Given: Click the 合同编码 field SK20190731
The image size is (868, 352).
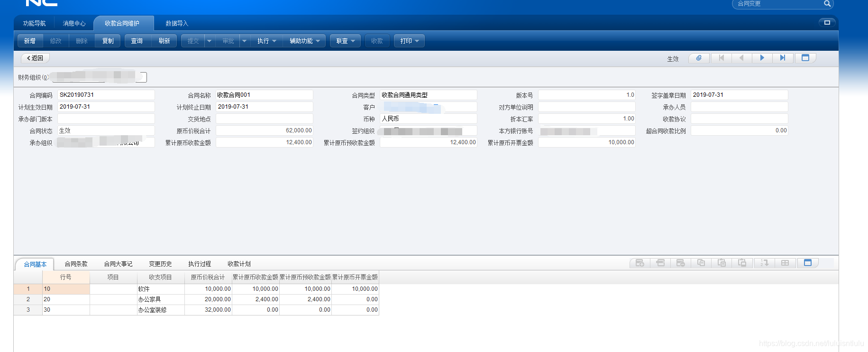Looking at the screenshot, I should pyautogui.click(x=106, y=95).
